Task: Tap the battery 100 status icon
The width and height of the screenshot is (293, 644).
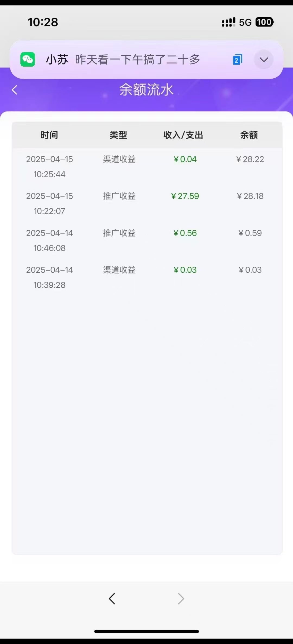Action: 265,22
